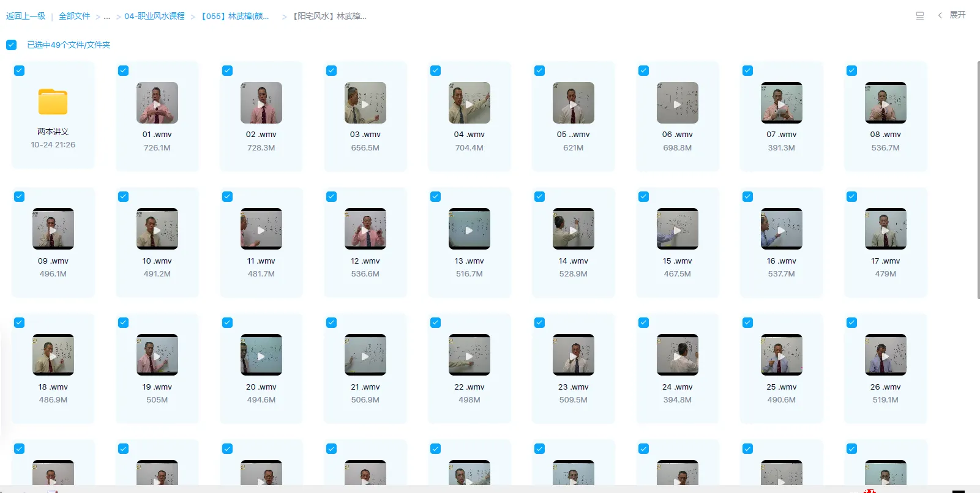This screenshot has width=980, height=493.
Task: Play video thumbnail 11 .wmv
Action: click(261, 229)
